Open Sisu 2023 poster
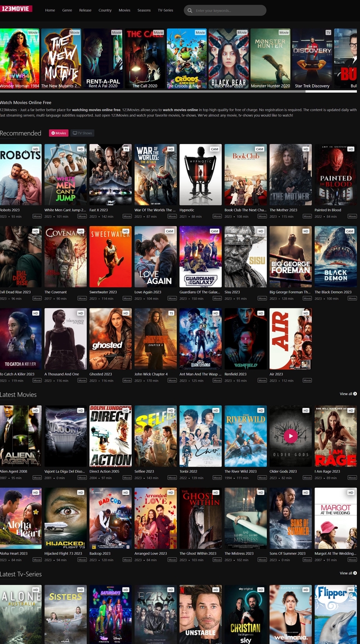Screen dimensions: 360x644 click(246, 257)
